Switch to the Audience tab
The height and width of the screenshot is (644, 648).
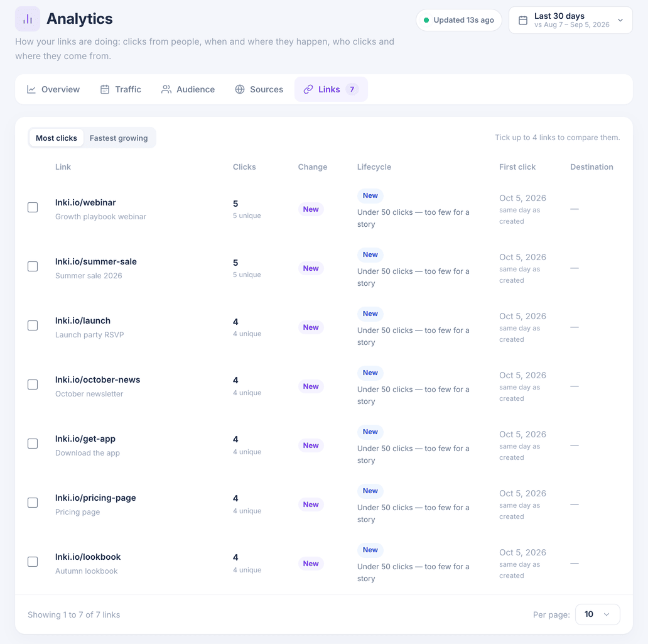[188, 89]
